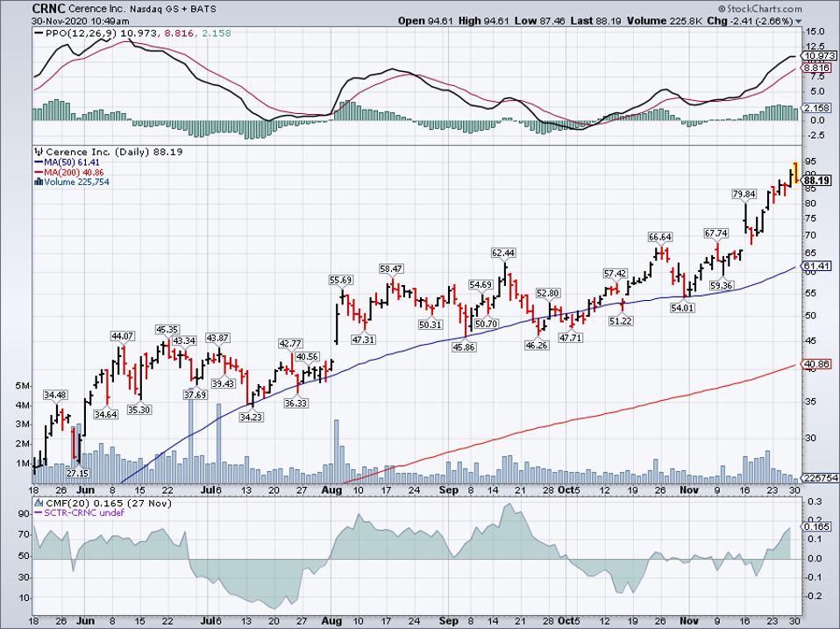Click the 44.07 high price annotation
Screen dimensions: 840x629
(122, 336)
